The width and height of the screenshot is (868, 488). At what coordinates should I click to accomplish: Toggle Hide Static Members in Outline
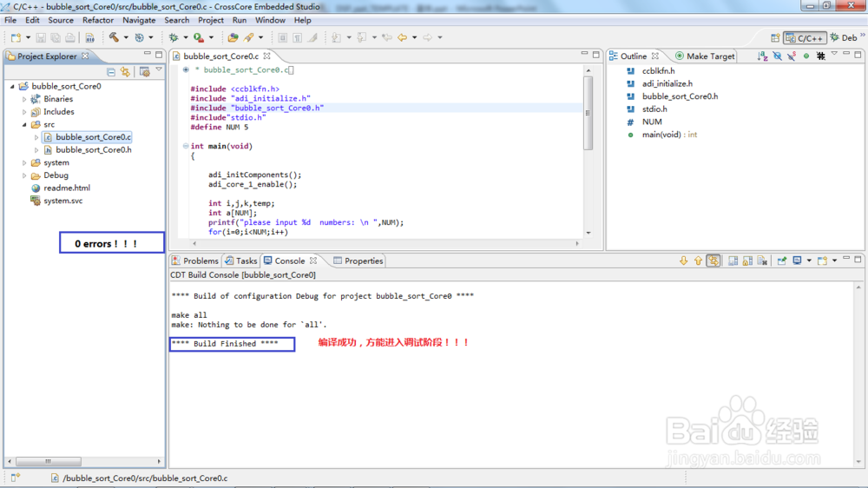[792, 56]
